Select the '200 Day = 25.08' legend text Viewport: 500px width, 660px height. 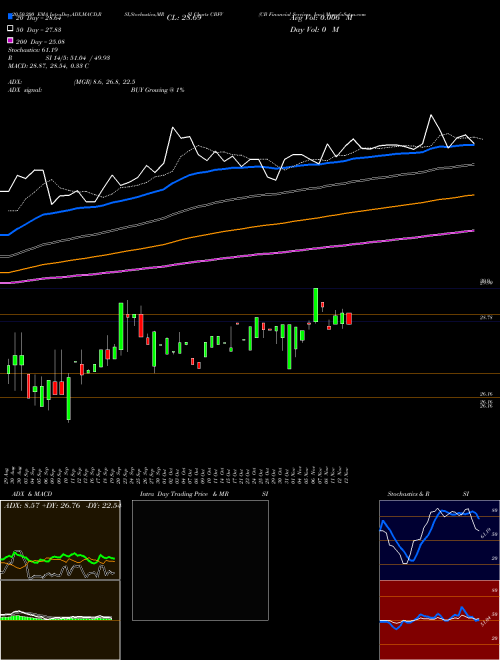click(x=40, y=42)
